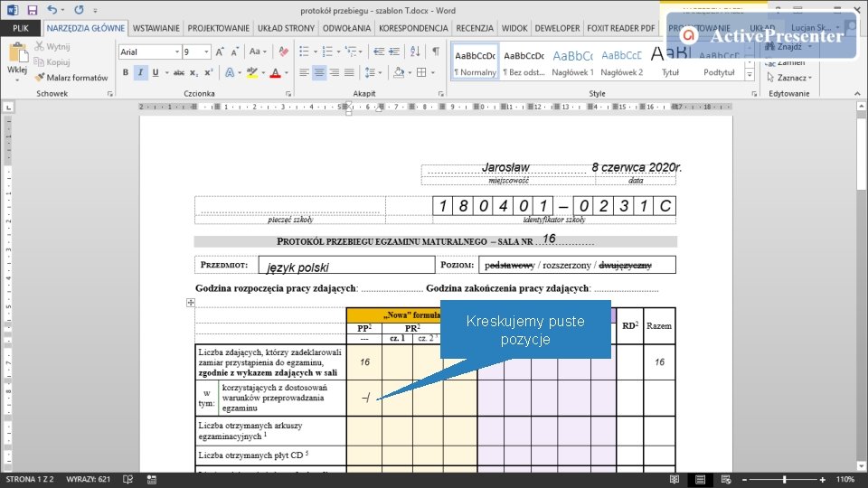Open the font size dropdown showing 9
The height and width of the screenshot is (488, 868).
pos(206,52)
